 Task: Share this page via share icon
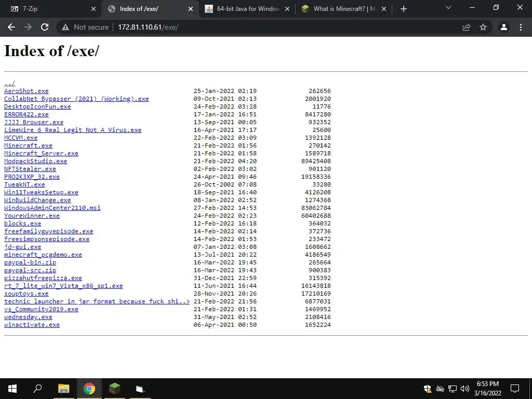coord(467,27)
